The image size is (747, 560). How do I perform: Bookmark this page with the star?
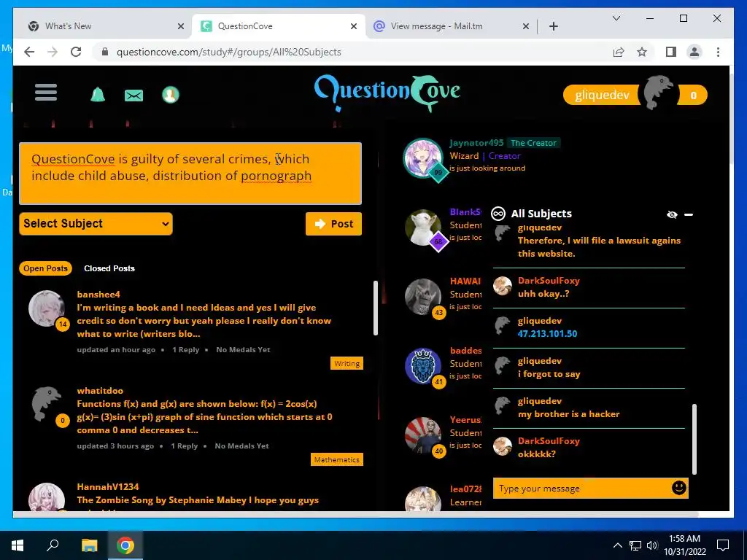642,52
